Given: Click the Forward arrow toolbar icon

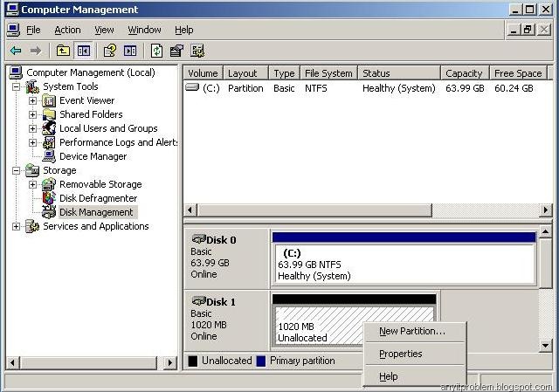Looking at the screenshot, I should [x=35, y=51].
